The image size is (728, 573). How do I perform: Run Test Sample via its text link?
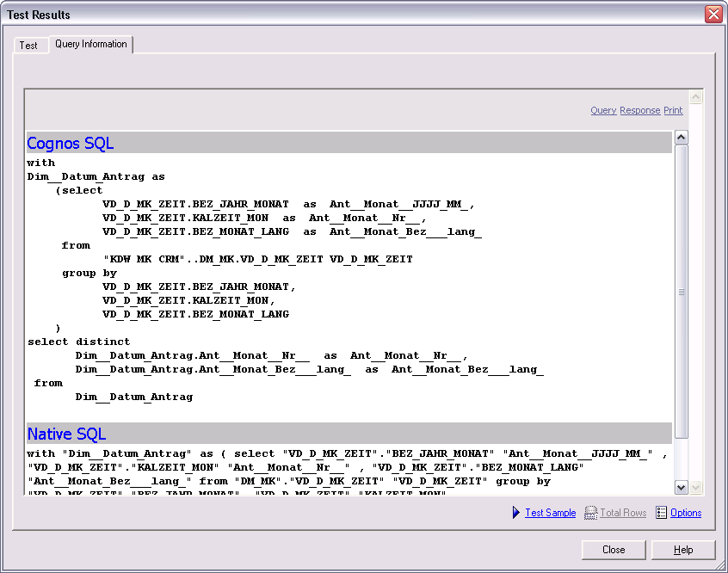[550, 513]
